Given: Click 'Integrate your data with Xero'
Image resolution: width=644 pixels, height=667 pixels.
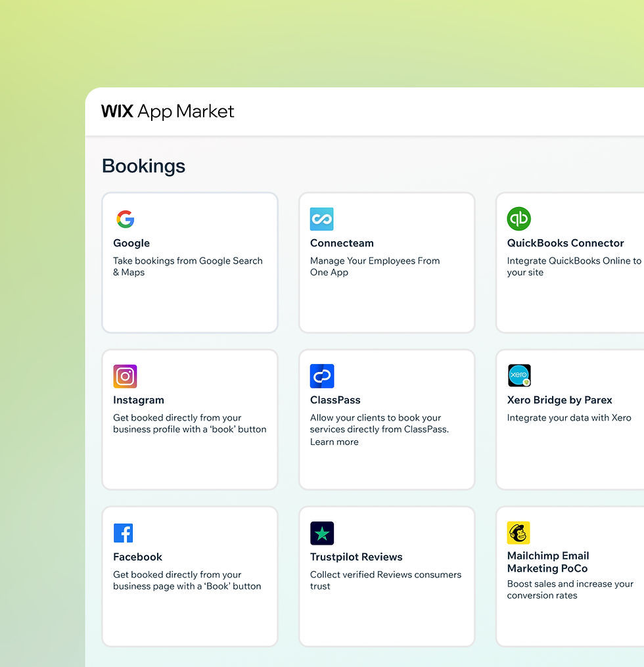Looking at the screenshot, I should [x=569, y=418].
